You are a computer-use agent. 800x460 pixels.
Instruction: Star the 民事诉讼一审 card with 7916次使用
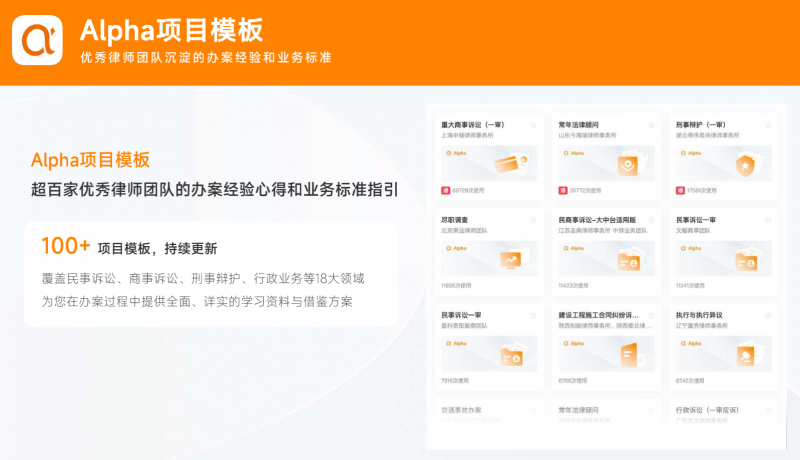click(534, 315)
